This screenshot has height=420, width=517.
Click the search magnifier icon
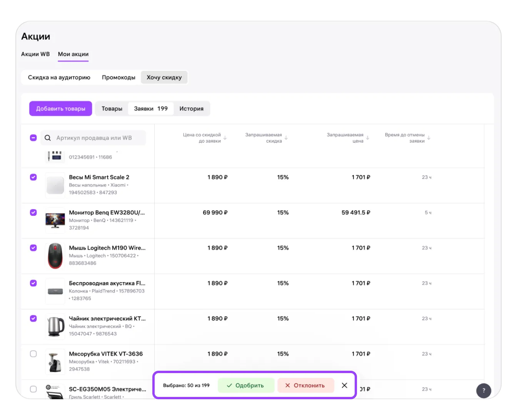coord(48,138)
